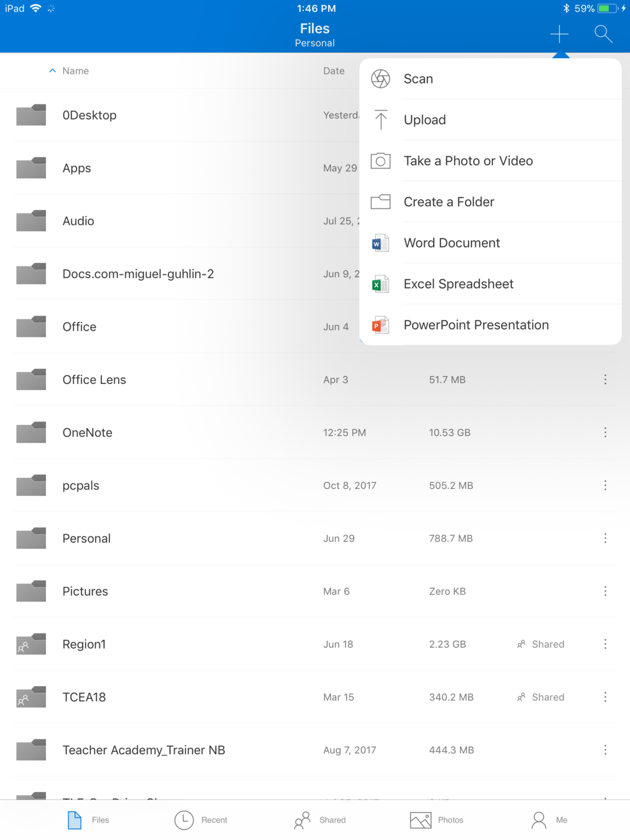630x840 pixels.
Task: Tap the plus button in the title bar
Action: coord(559,34)
